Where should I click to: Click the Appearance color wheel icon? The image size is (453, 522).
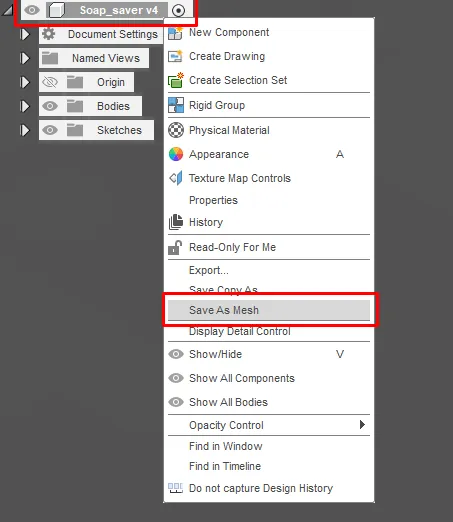[x=176, y=154]
